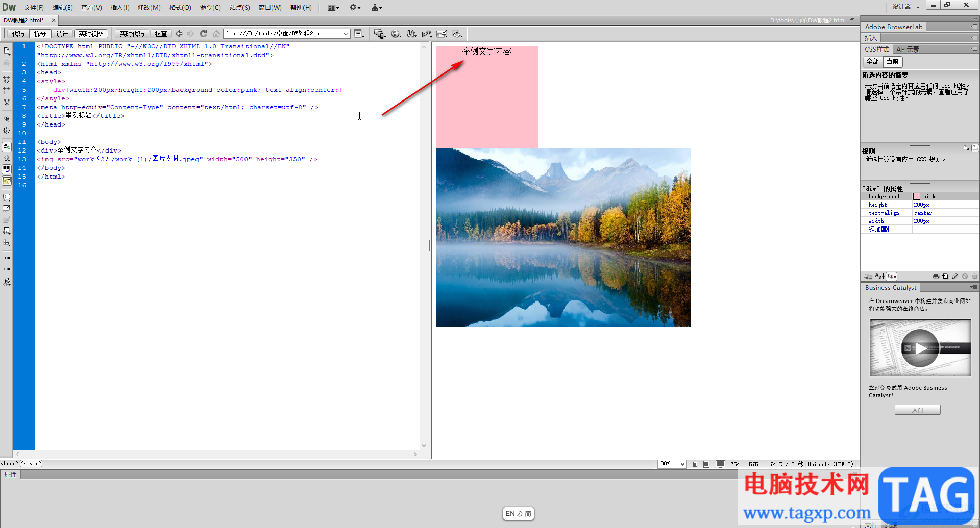This screenshot has width=980, height=528.
Task: Open the gear extensions dropdown
Action: coord(355,8)
